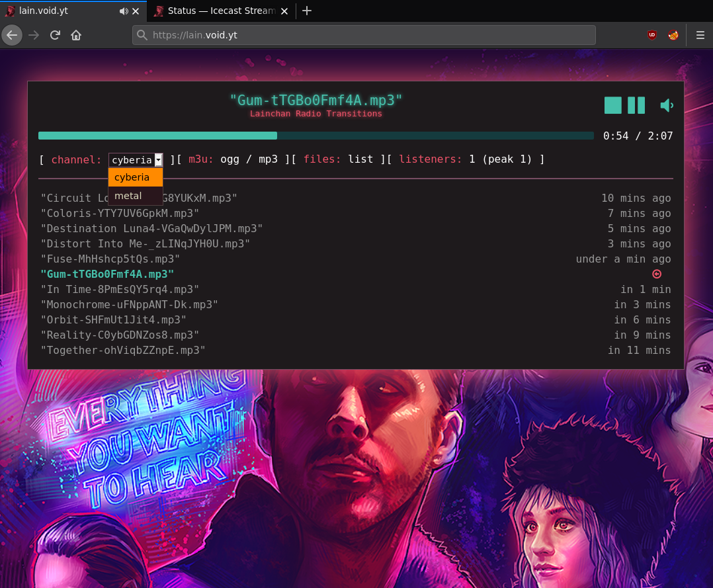Image resolution: width=713 pixels, height=588 pixels.
Task: Click the red current-track arrow icon
Action: [657, 274]
